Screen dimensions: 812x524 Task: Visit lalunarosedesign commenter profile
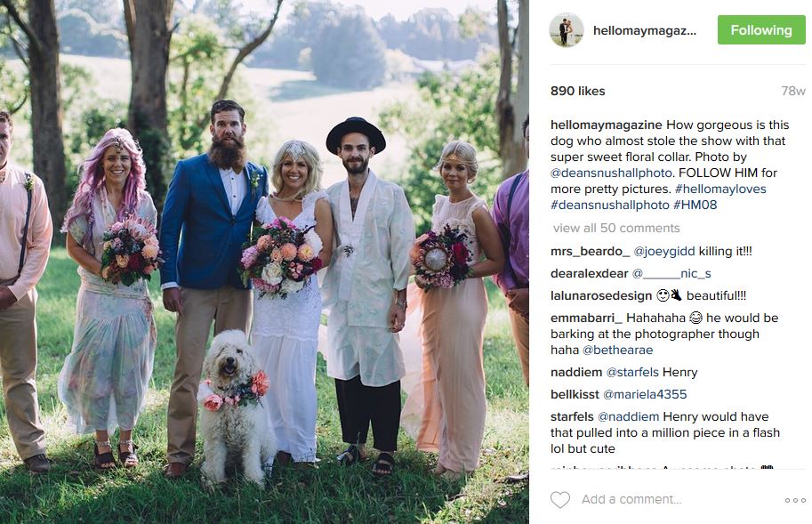tap(601, 295)
